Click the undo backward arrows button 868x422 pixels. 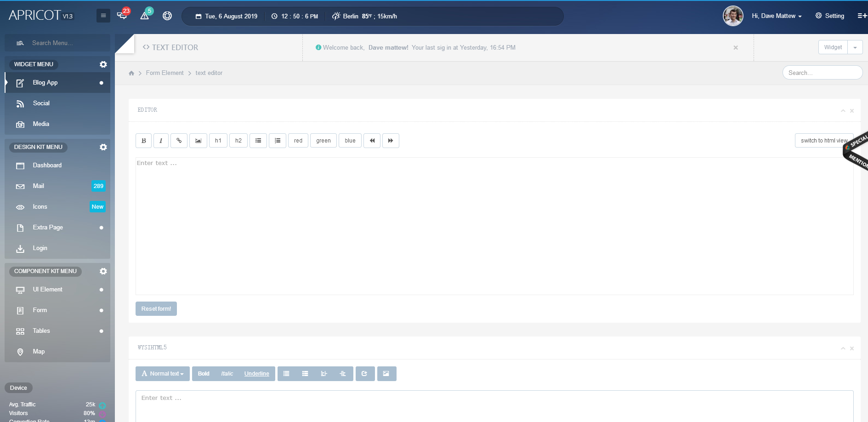coord(372,141)
